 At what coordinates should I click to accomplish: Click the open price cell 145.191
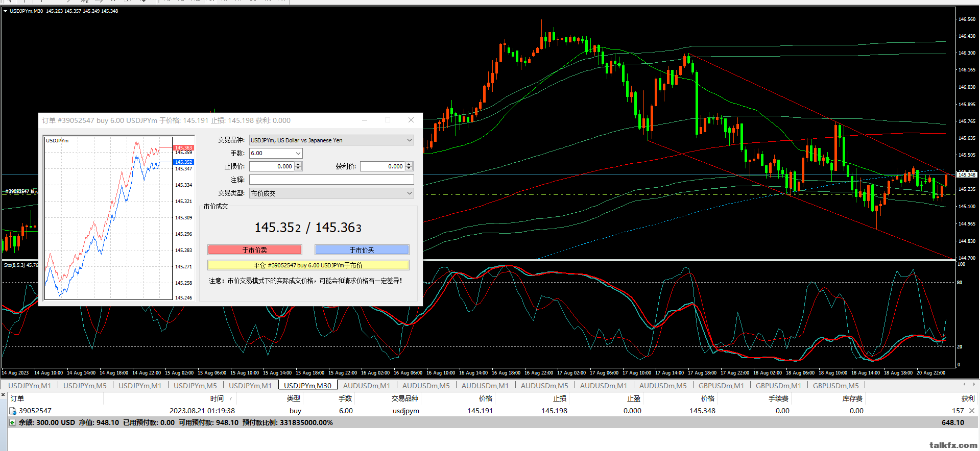coord(480,411)
